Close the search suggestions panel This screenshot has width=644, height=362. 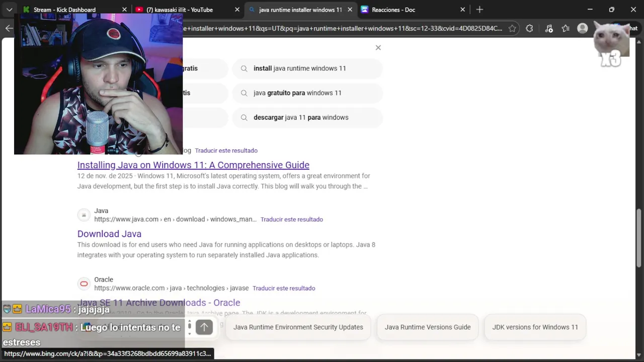coord(378,48)
